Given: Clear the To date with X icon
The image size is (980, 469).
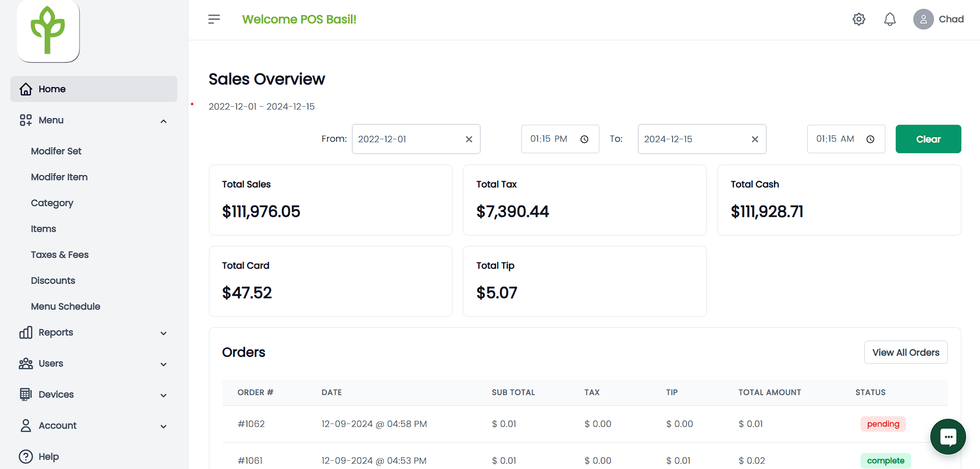Looking at the screenshot, I should click(755, 139).
